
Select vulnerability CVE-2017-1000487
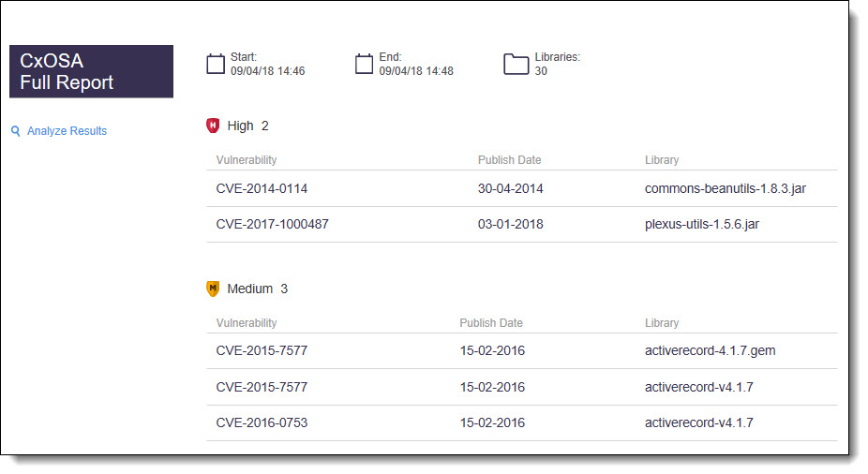pos(273,224)
